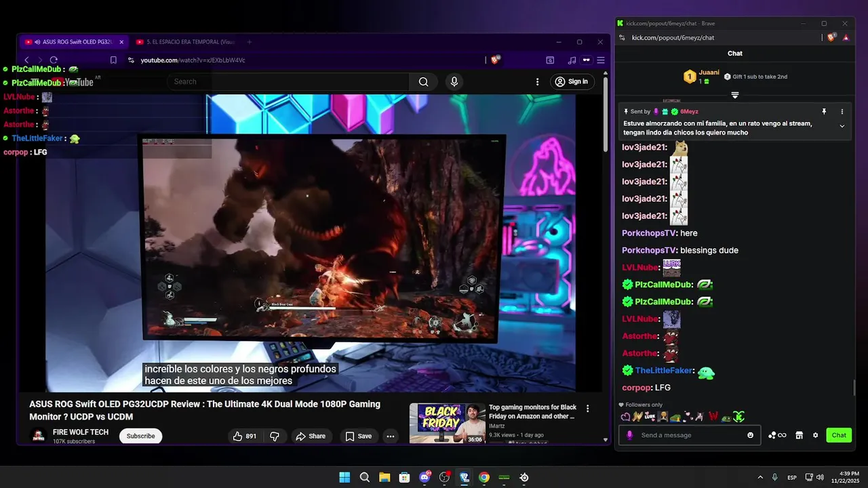The image size is (868, 488).
Task: Insert the green Kick logo quick emote
Action: pyautogui.click(x=738, y=417)
